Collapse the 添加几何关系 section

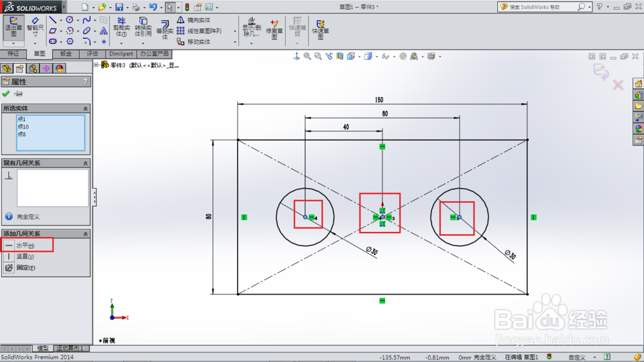coord(86,234)
